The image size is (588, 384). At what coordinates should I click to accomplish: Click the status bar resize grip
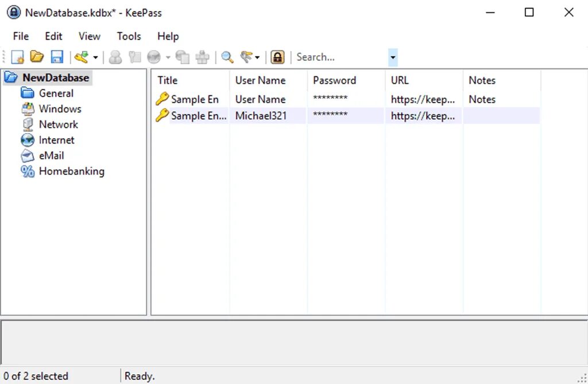[582, 378]
